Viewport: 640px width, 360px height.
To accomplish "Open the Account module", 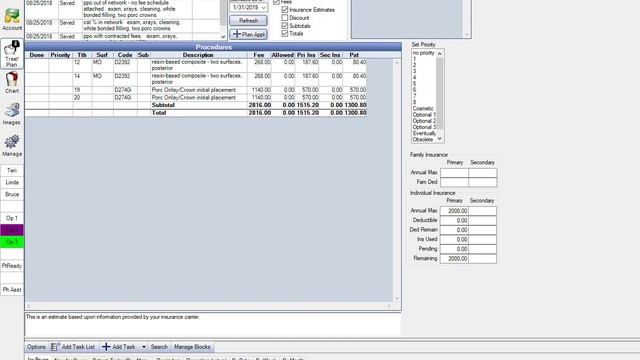I will pyautogui.click(x=12, y=20).
